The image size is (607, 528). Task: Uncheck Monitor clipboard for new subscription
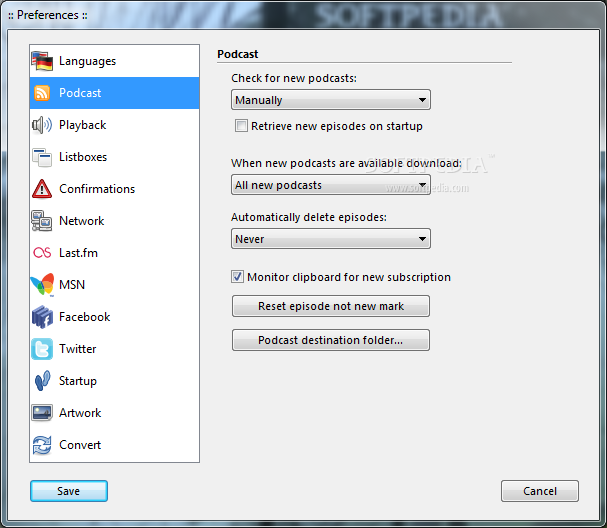click(237, 277)
